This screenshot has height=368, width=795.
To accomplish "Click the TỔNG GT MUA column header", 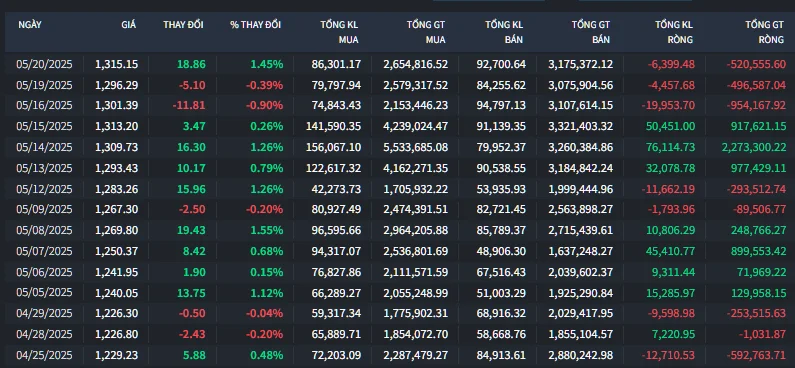I will [x=426, y=32].
